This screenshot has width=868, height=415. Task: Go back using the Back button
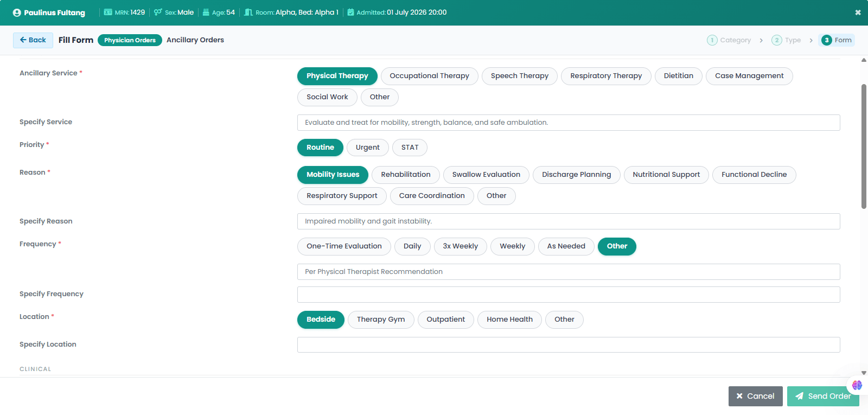tap(33, 40)
